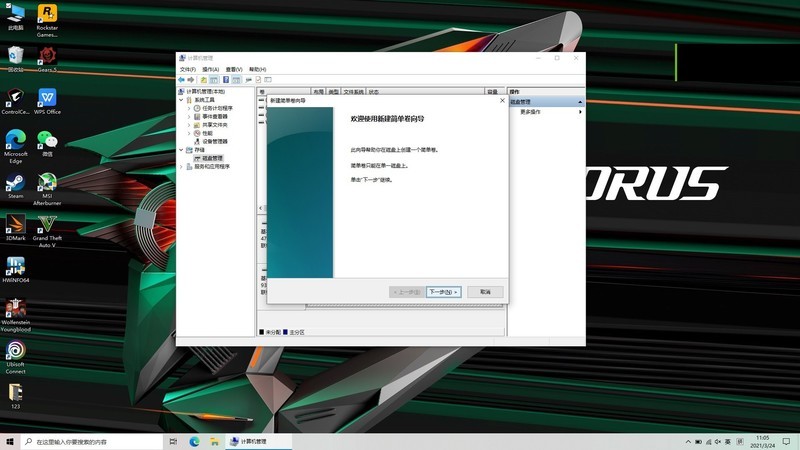Click the Back arrow in Computer Management toolbar
The image size is (800, 450).
182,80
